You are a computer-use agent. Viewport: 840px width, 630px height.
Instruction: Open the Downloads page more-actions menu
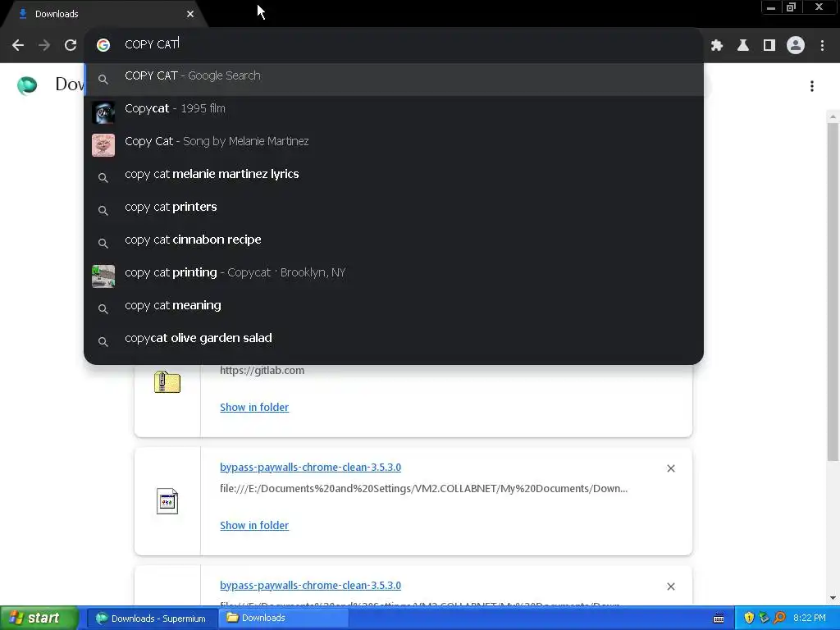coord(812,86)
